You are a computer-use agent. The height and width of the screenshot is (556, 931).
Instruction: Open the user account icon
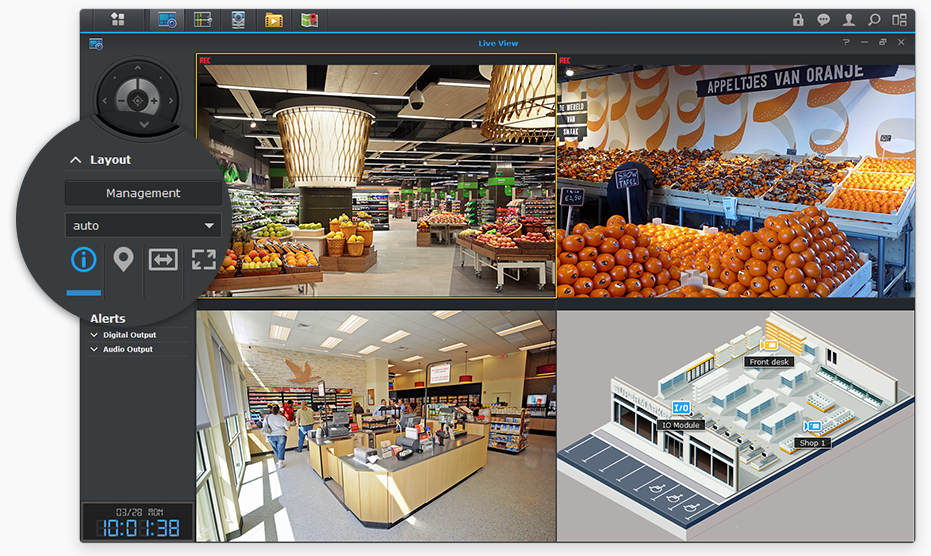849,19
